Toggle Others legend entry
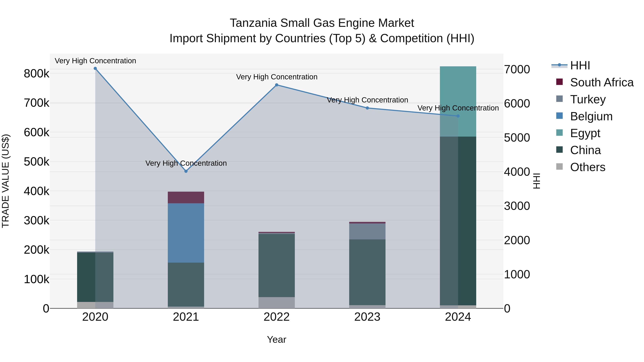 580,167
